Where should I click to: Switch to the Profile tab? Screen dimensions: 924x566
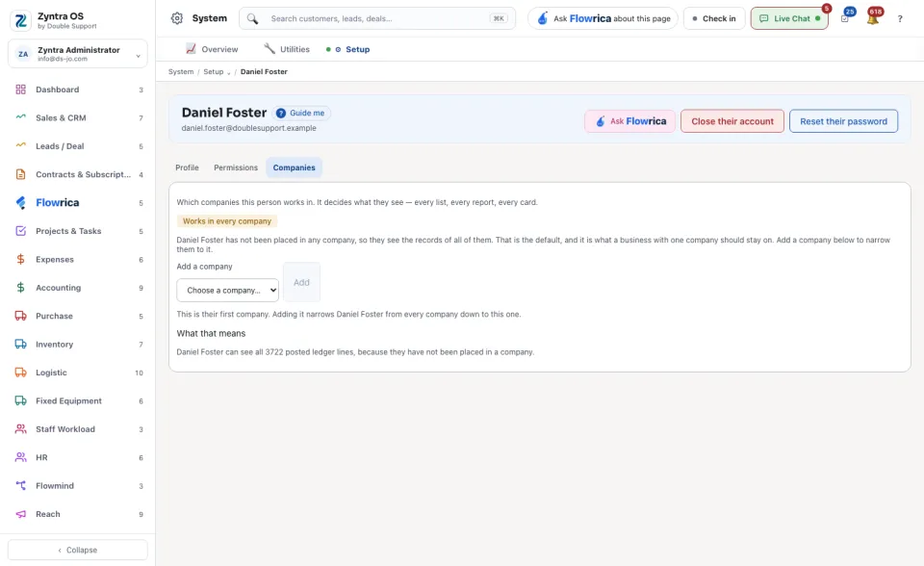point(187,167)
